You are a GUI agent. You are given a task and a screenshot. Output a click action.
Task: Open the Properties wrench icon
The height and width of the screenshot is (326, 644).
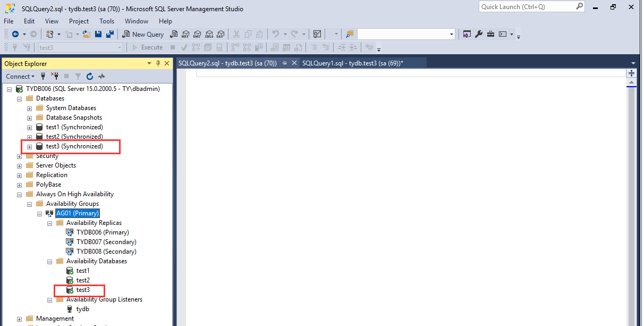click(x=479, y=34)
